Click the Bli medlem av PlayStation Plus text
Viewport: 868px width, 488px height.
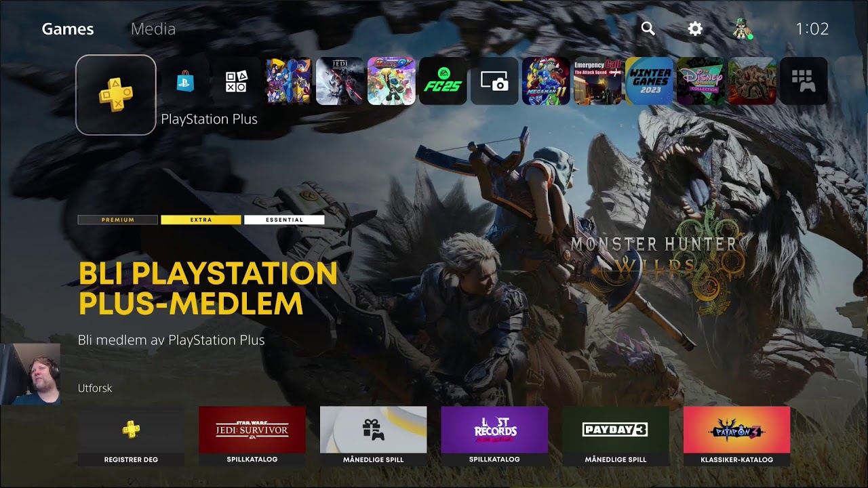click(x=171, y=340)
